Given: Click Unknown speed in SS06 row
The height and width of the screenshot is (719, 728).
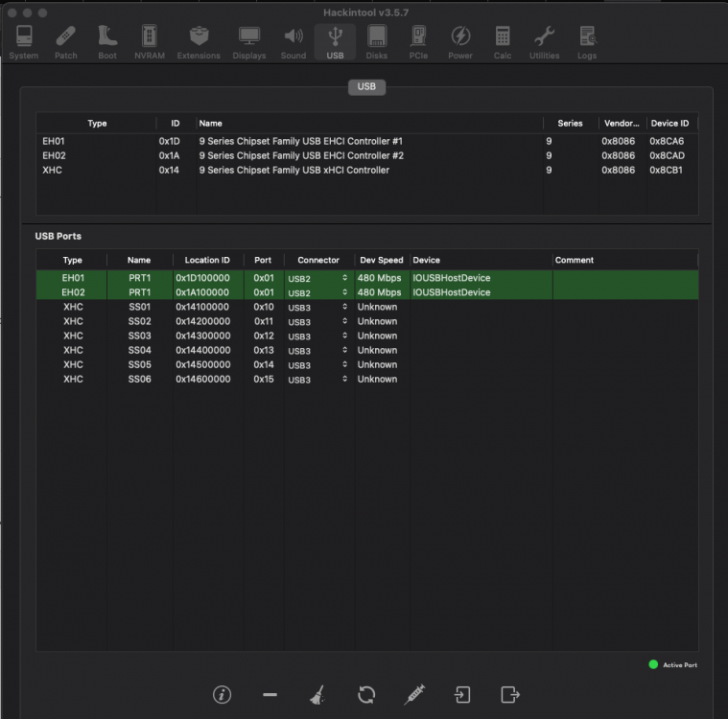Looking at the screenshot, I should click(x=377, y=379).
